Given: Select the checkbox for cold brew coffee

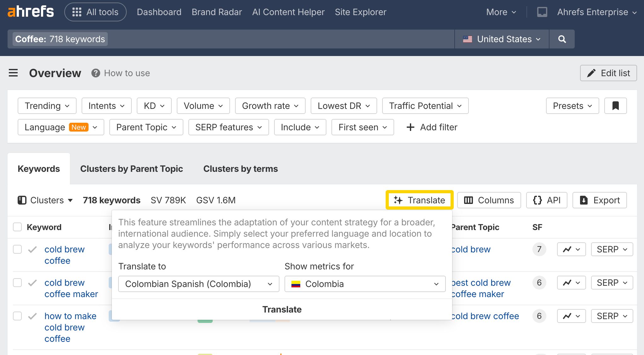Looking at the screenshot, I should (17, 249).
